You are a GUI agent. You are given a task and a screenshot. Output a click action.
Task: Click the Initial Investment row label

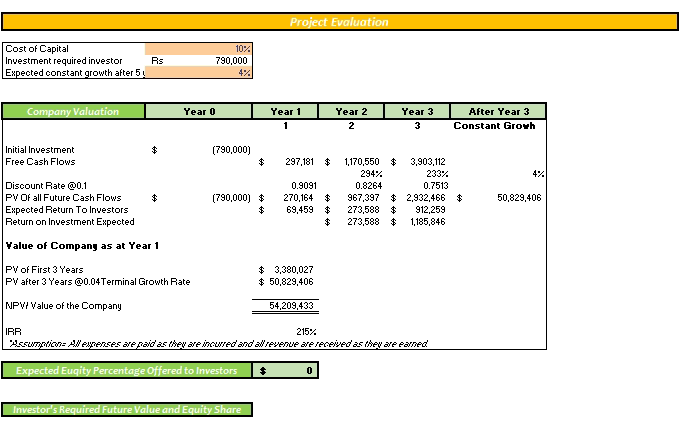coord(40,150)
